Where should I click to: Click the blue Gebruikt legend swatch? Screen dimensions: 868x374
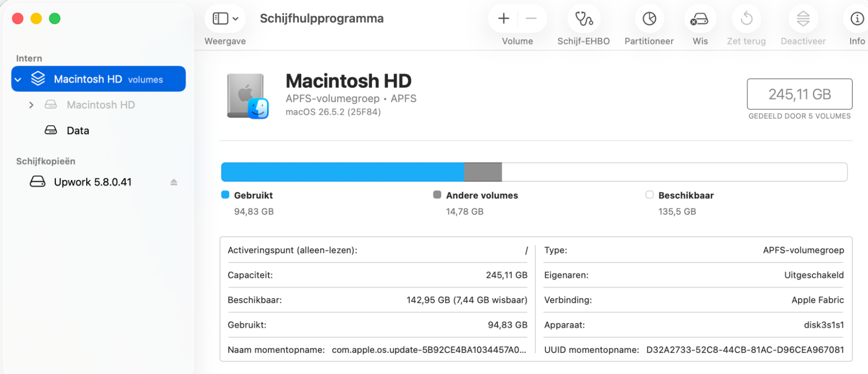click(x=225, y=195)
